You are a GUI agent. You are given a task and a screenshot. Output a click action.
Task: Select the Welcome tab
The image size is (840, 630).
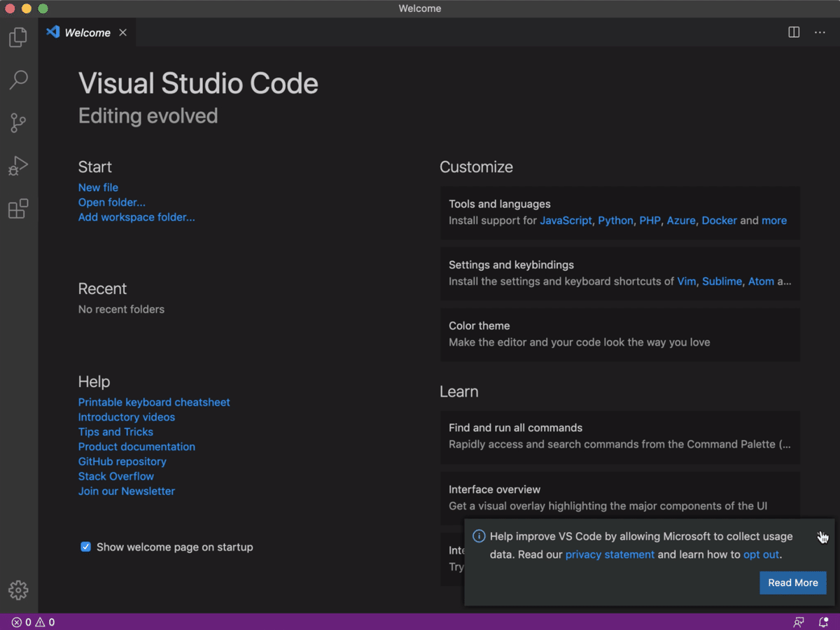coord(87,32)
